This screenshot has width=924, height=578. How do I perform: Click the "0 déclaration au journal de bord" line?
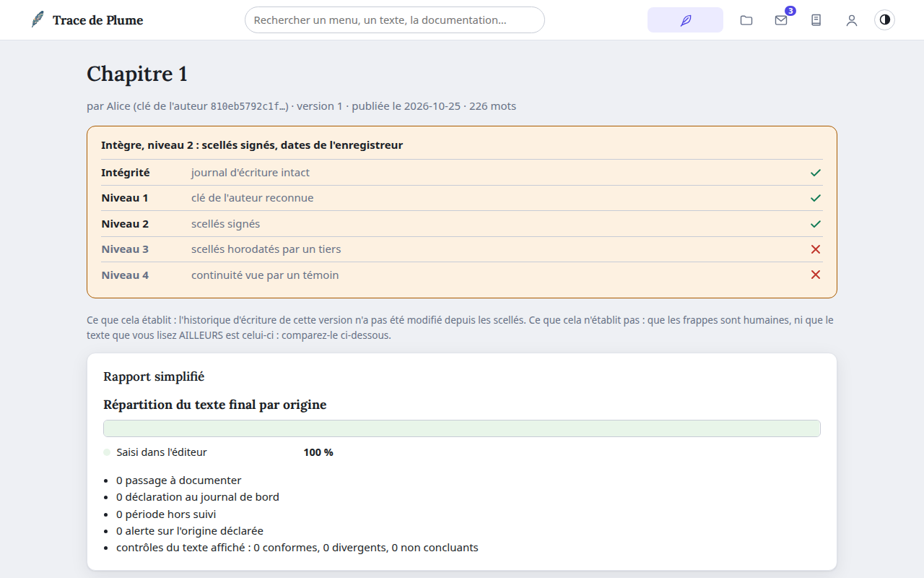click(x=198, y=497)
